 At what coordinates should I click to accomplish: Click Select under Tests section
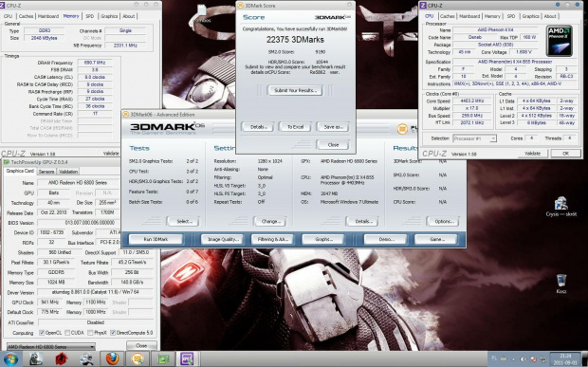coord(183,222)
